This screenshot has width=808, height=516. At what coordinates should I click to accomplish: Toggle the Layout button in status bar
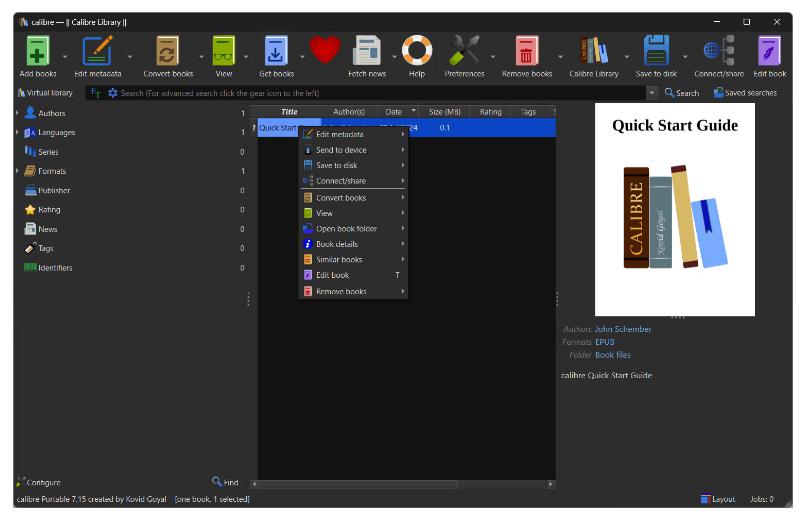tap(718, 499)
